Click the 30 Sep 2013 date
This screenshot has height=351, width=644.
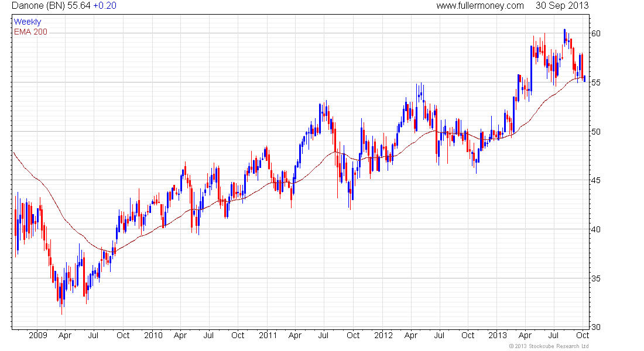(x=562, y=6)
